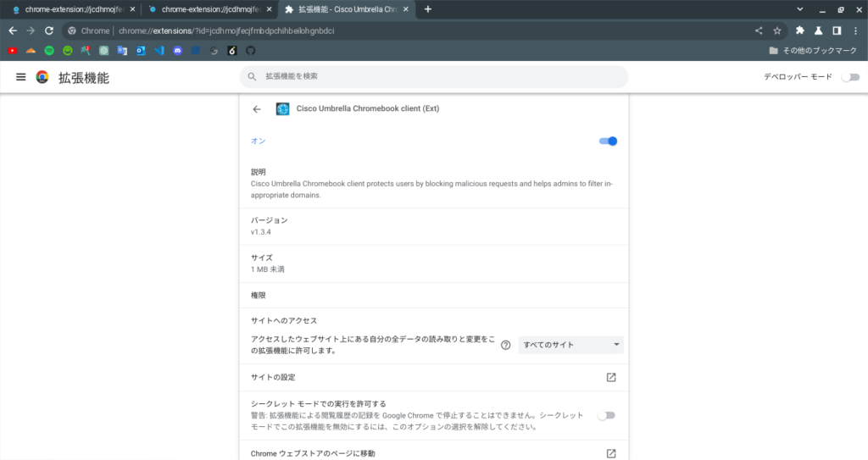Open その他のブックマーク folder
Image resolution: width=868 pixels, height=460 pixels.
(x=812, y=51)
